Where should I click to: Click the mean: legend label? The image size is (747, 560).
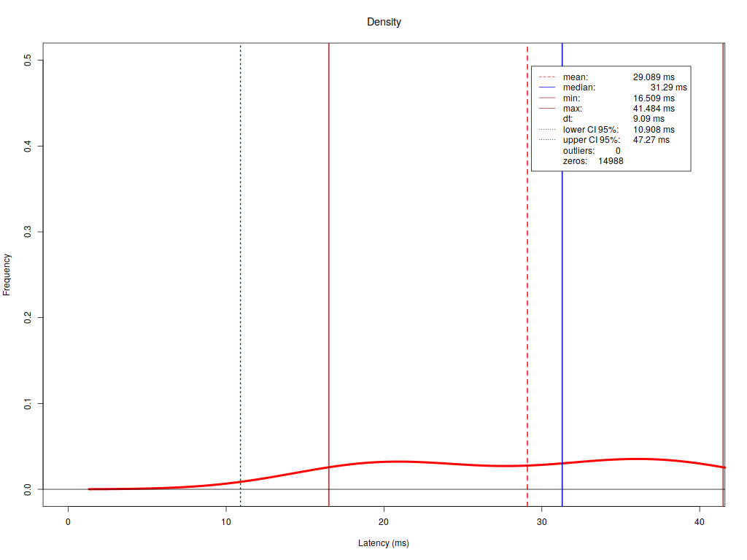coord(576,77)
